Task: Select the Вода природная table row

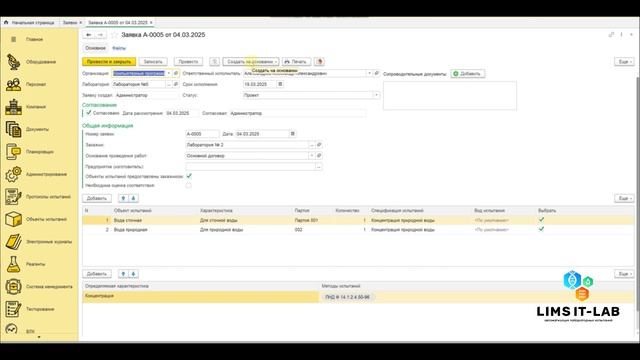Action: [358, 229]
